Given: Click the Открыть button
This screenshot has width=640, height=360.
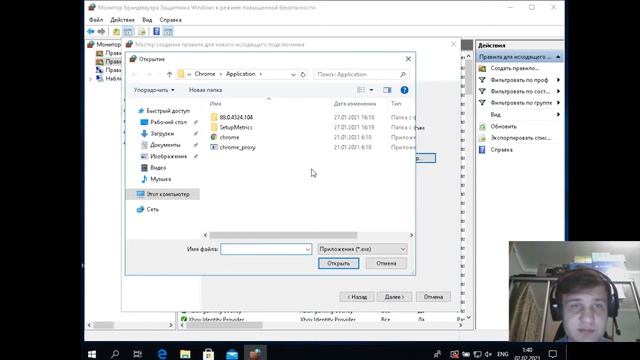Looking at the screenshot, I should pos(338,263).
